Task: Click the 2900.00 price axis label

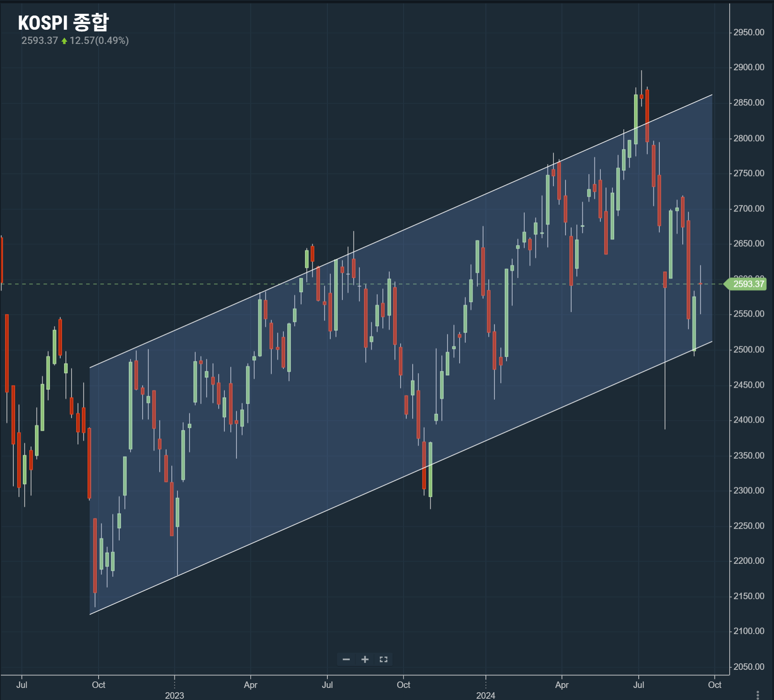Action: (749, 67)
